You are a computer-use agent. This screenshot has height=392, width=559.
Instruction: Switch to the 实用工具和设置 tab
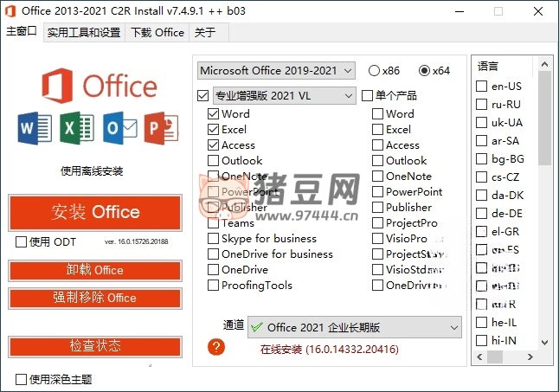pyautogui.click(x=83, y=33)
